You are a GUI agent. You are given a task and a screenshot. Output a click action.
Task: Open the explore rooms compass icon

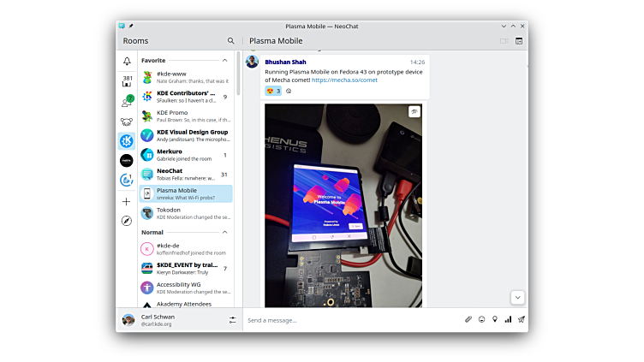[127, 221]
